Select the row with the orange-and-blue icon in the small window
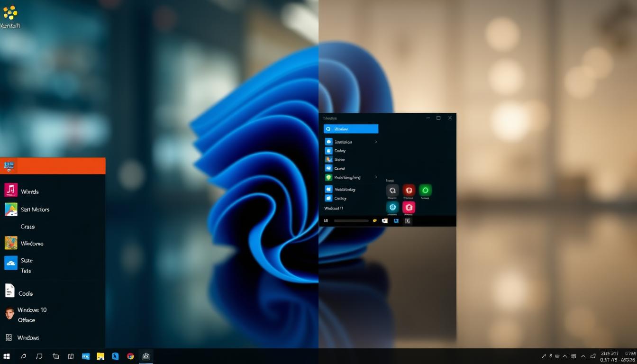This screenshot has width=637, height=364. pyautogui.click(x=351, y=160)
